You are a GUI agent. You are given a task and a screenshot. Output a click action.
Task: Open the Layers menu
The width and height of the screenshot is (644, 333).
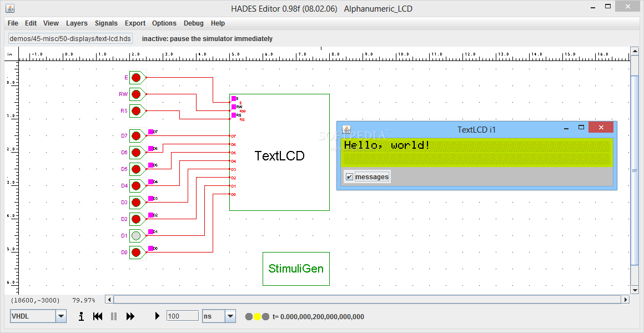(x=77, y=23)
